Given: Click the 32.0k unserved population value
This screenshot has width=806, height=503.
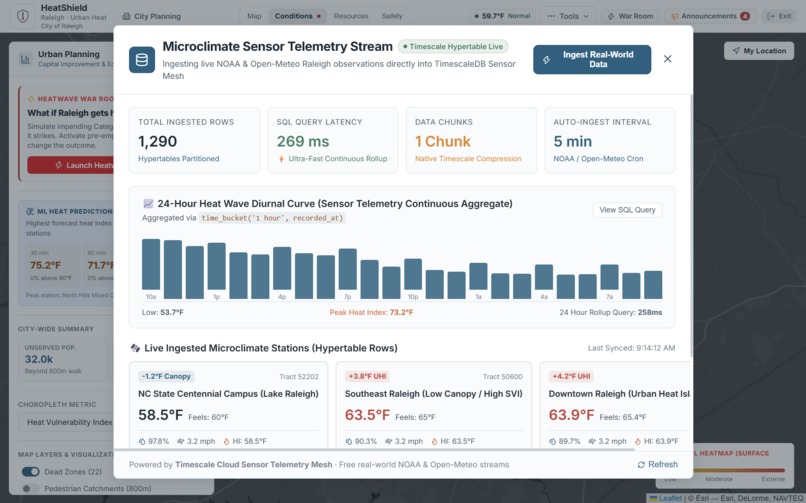Looking at the screenshot, I should [x=39, y=359].
